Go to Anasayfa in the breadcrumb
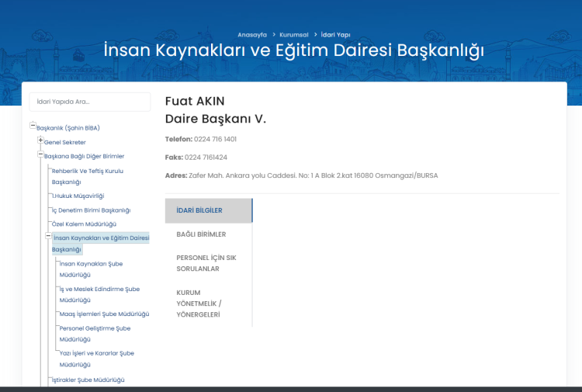The image size is (582, 392). (x=251, y=35)
